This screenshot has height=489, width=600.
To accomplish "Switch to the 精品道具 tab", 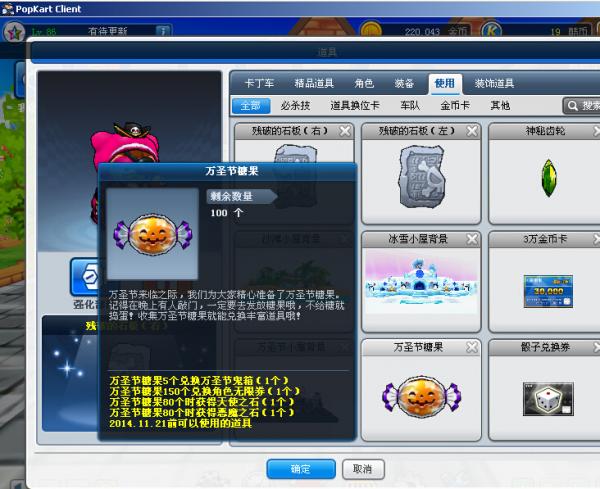I will tap(314, 83).
